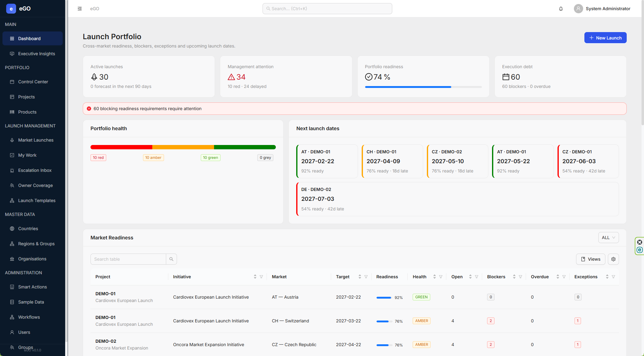Open Owner Coverage page
The height and width of the screenshot is (356, 644).
pos(32,185)
